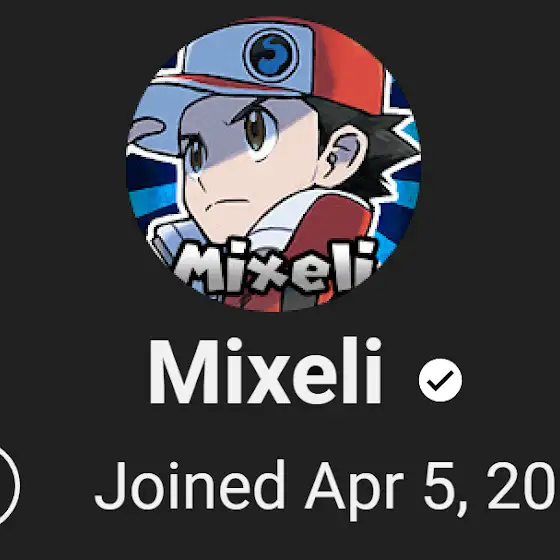Select the Joined Apr 5 date text
Image resolution: width=560 pixels, height=560 pixels.
pyautogui.click(x=325, y=488)
